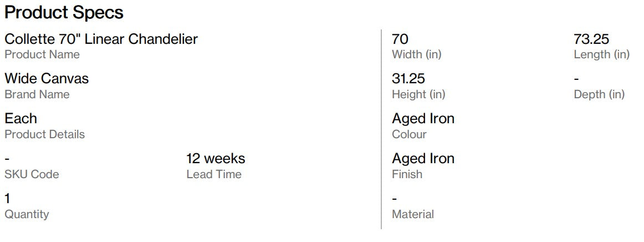Select the Aged Iron finish value

[x=423, y=158]
